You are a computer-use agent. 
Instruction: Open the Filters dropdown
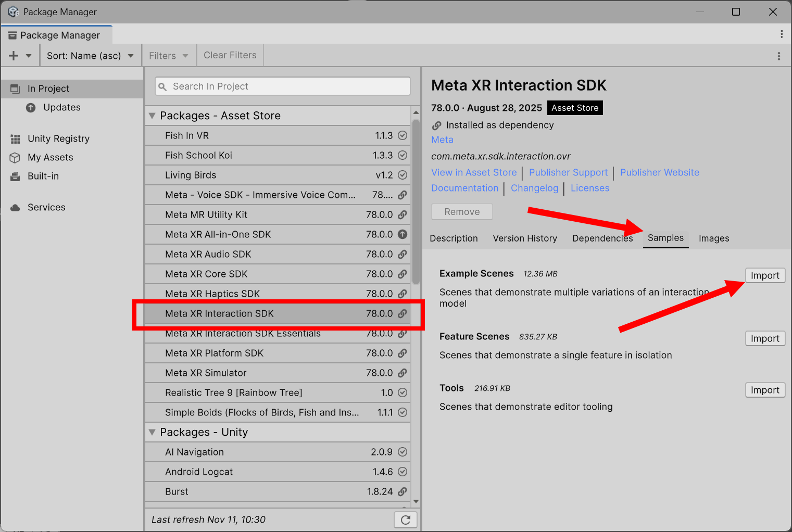(169, 56)
